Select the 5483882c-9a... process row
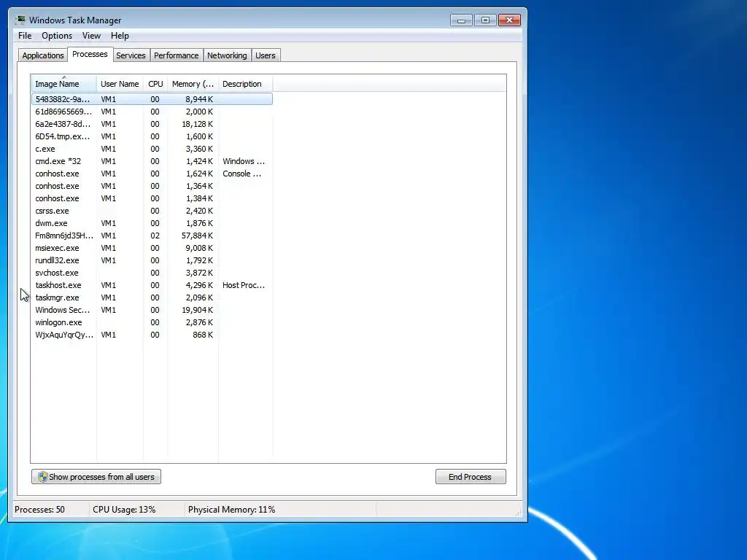 click(152, 99)
